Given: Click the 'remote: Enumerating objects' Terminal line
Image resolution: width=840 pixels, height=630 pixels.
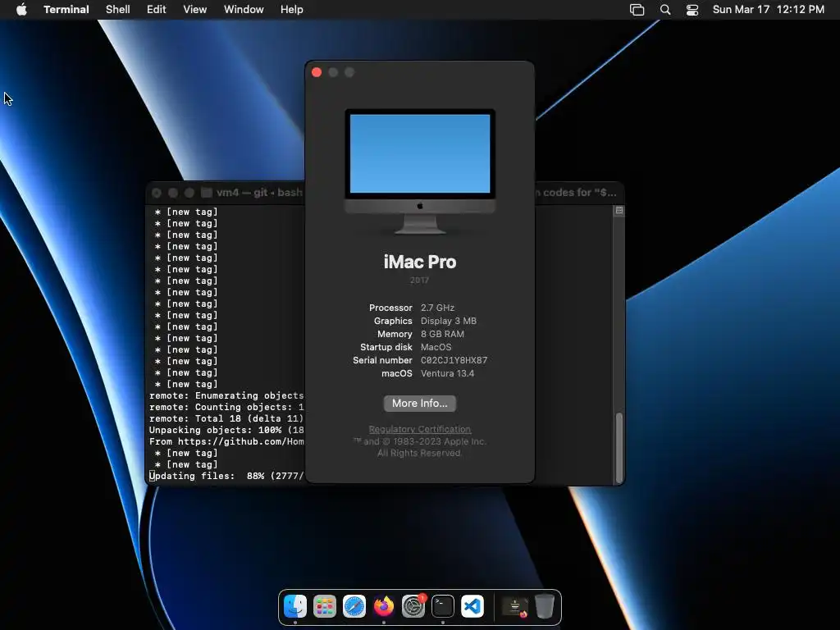Looking at the screenshot, I should 226,395.
